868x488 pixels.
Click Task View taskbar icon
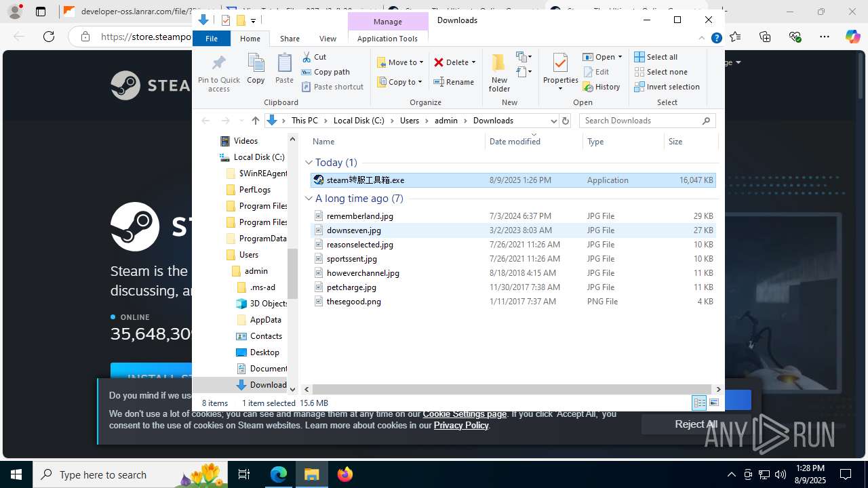245,474
